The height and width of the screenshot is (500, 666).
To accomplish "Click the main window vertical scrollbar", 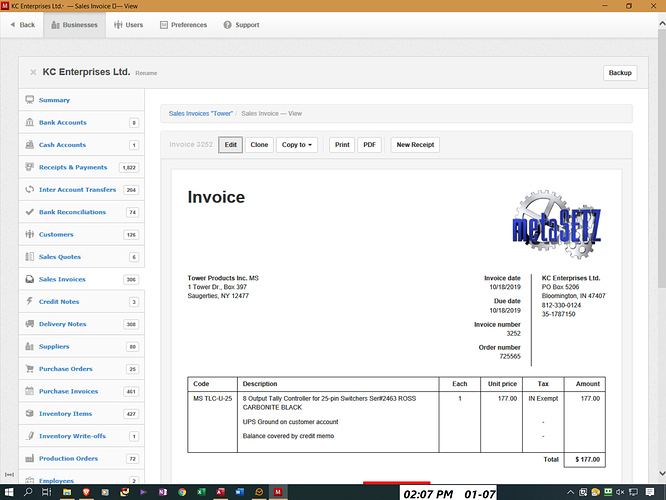I will pyautogui.click(x=662, y=158).
